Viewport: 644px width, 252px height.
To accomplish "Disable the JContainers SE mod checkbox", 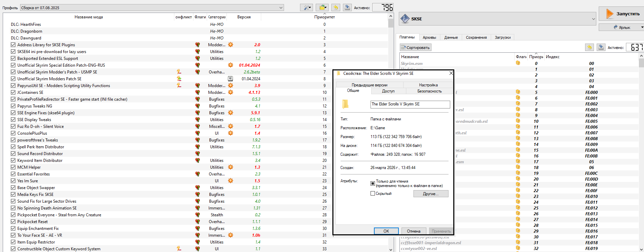I will 13,92.
